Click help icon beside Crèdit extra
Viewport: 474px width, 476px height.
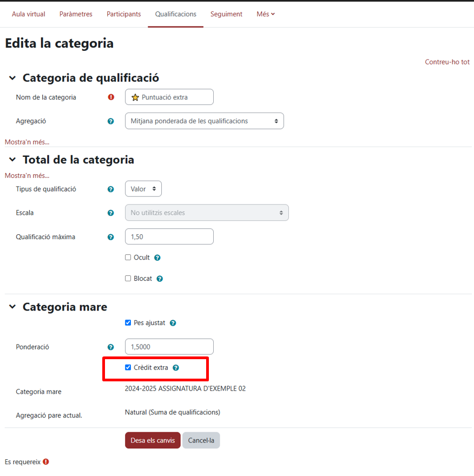point(176,368)
